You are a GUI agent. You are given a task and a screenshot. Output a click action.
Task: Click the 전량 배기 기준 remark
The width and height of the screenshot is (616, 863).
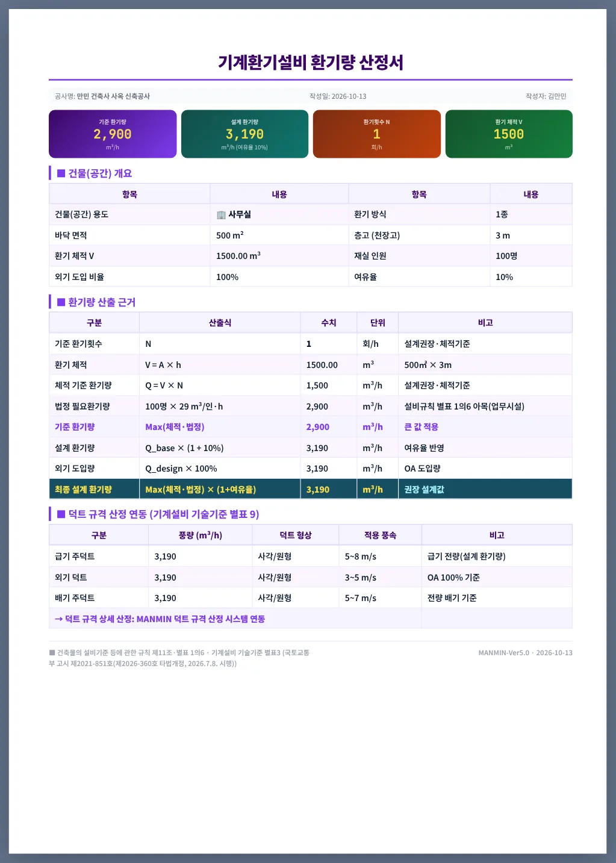tap(452, 598)
